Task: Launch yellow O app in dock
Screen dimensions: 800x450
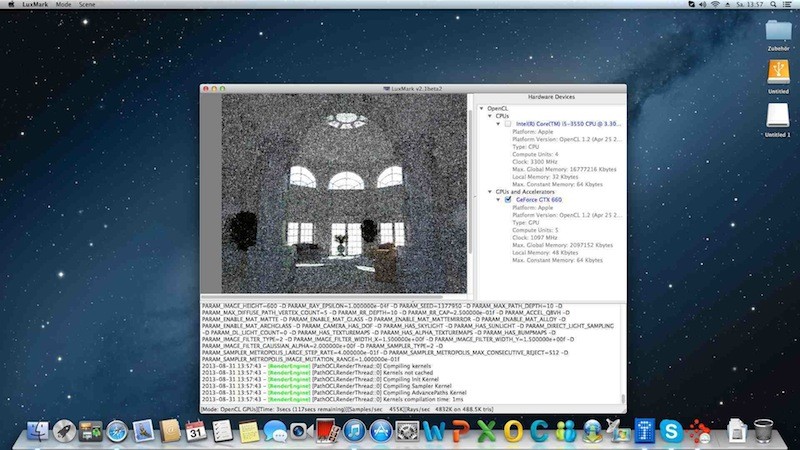Action: 513,432
